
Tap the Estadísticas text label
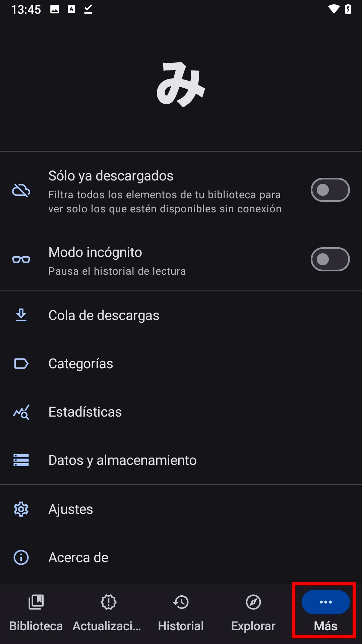pyautogui.click(x=85, y=412)
